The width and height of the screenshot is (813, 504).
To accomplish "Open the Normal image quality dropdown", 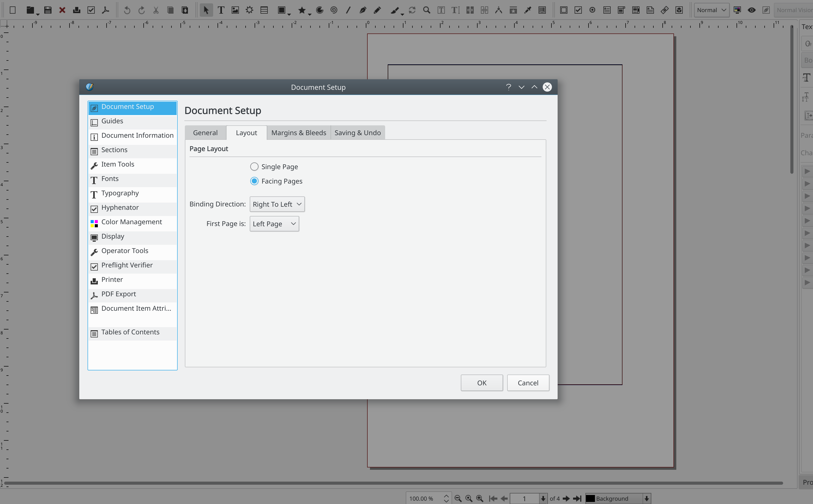I will tap(711, 10).
